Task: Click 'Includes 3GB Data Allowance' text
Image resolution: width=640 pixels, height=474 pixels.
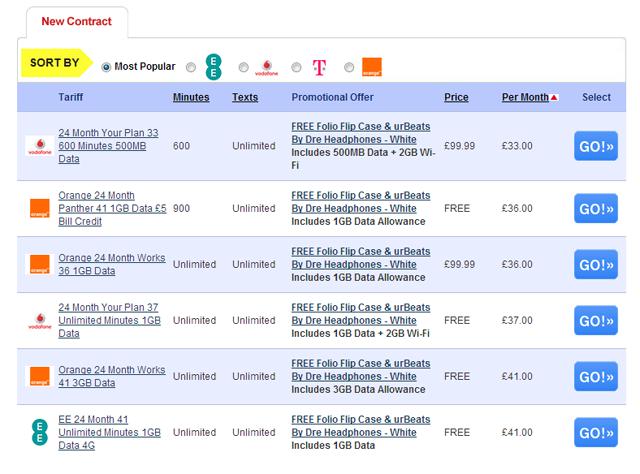Action: click(x=358, y=389)
